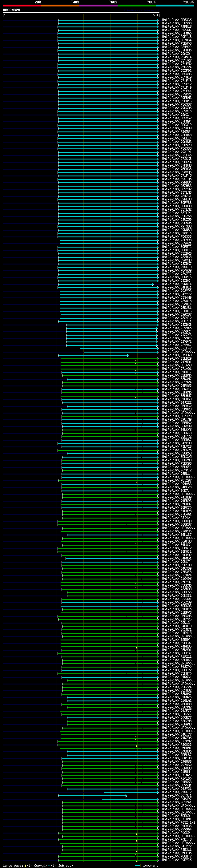Select hit label UniRef100_Q4UI77
Screen dimensions: 197x868
pos(177,735)
